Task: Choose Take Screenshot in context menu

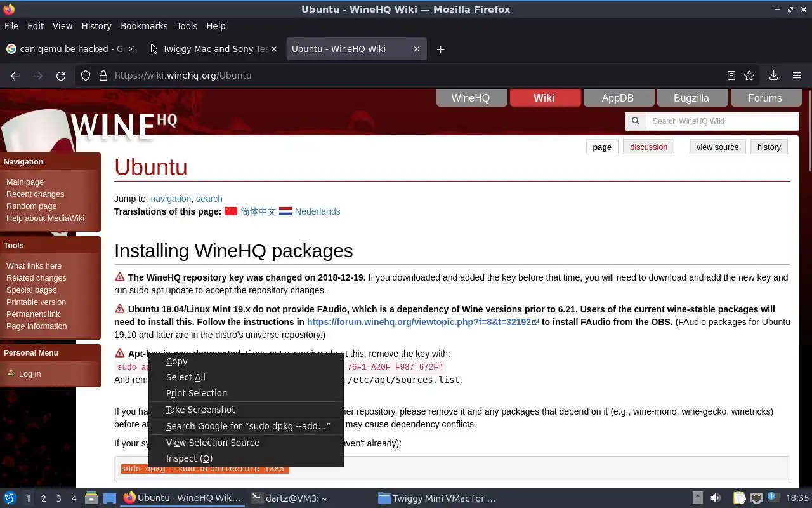Action: tap(246, 410)
